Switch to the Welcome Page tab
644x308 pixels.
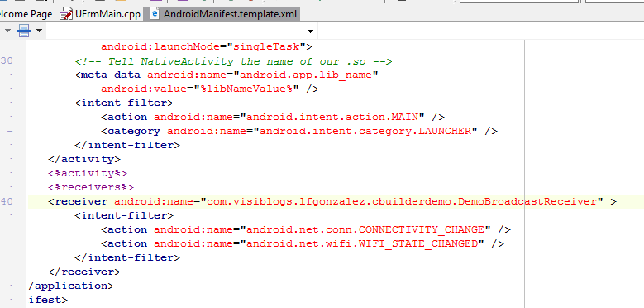pyautogui.click(x=26, y=14)
